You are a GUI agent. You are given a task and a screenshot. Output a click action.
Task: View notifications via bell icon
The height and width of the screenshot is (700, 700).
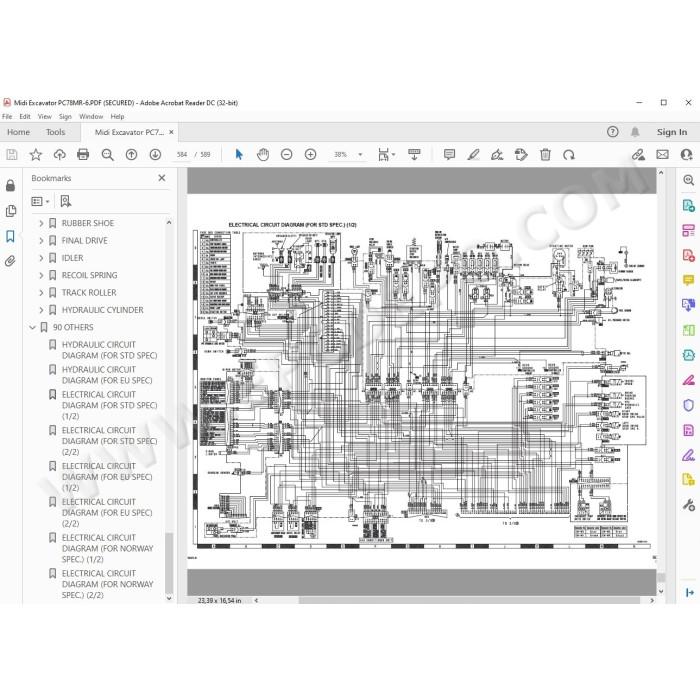[x=635, y=132]
